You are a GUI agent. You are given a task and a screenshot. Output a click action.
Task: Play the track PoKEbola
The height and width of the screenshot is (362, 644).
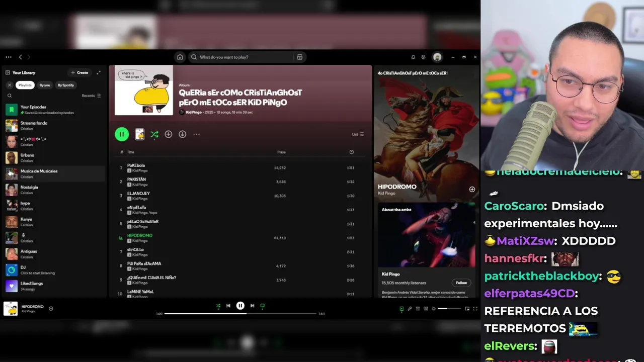pos(240,168)
